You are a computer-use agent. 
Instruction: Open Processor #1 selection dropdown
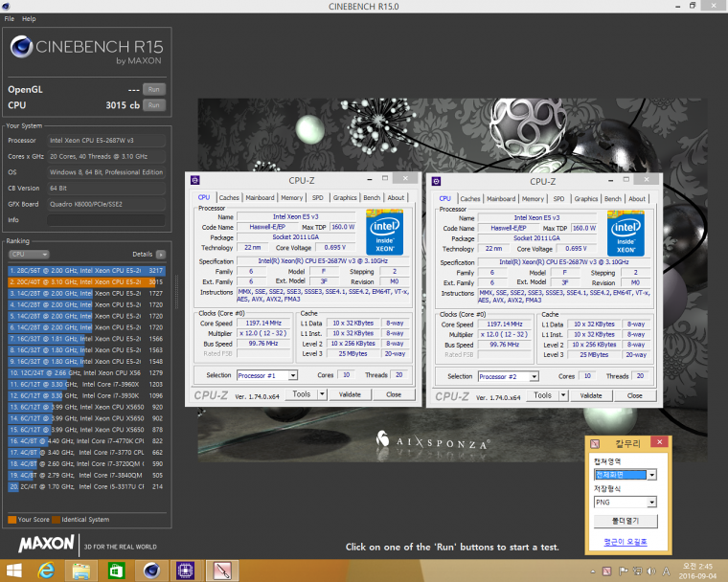[x=293, y=375]
